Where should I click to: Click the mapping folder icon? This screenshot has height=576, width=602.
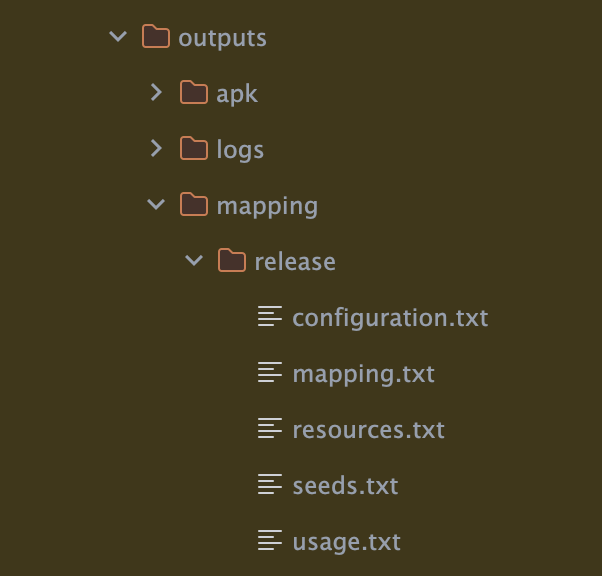pos(194,205)
